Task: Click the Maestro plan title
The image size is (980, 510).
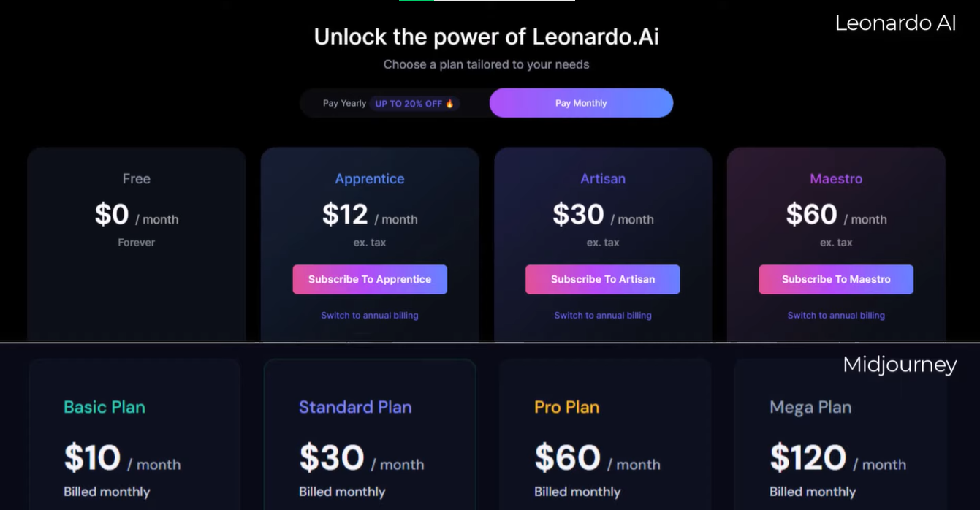Action: (836, 179)
